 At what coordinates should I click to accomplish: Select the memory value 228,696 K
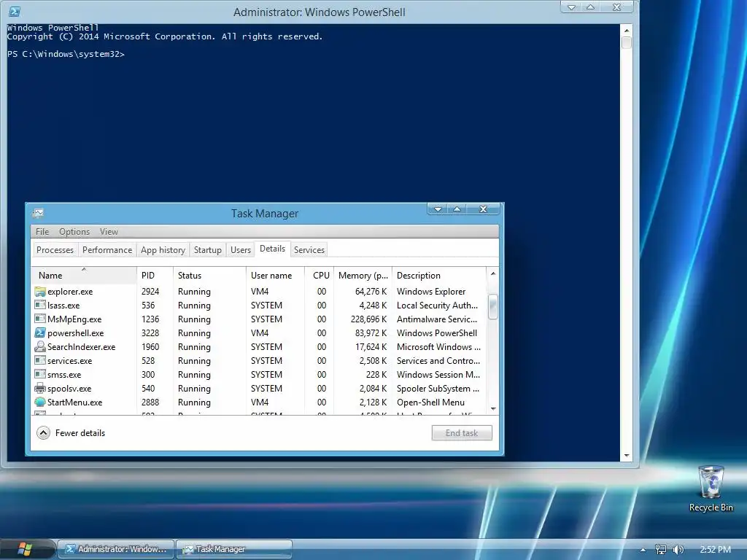pos(368,319)
